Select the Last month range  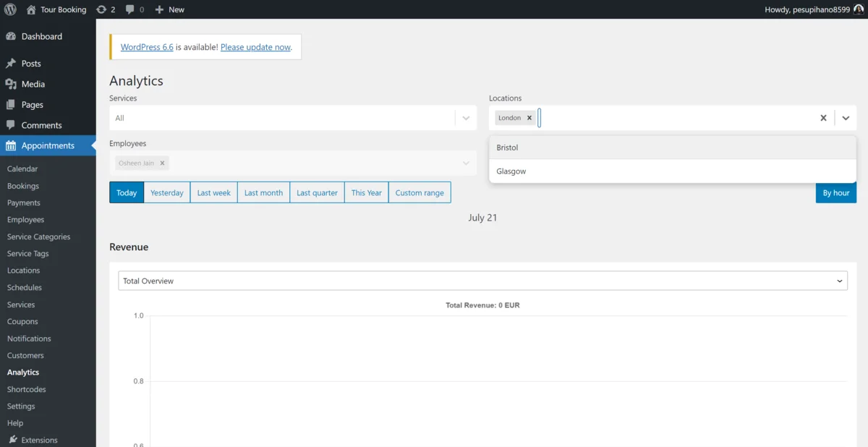[x=263, y=192]
